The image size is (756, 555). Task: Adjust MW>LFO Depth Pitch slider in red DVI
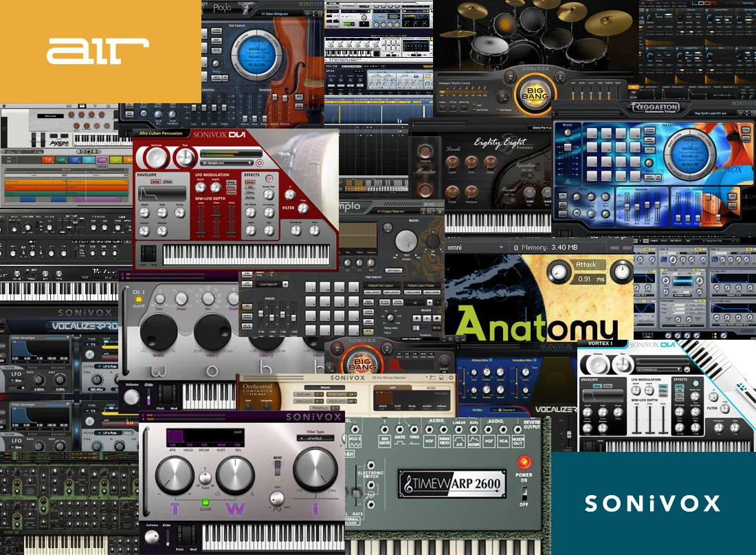[x=232, y=221]
